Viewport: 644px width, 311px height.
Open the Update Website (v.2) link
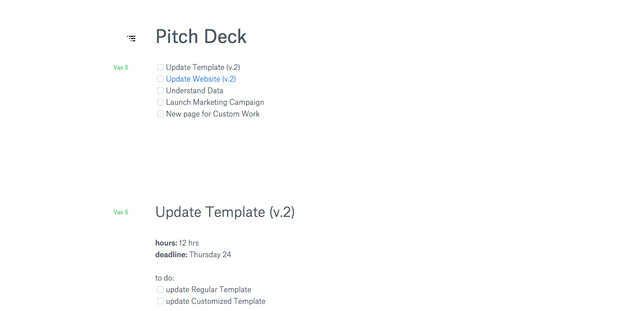click(201, 79)
